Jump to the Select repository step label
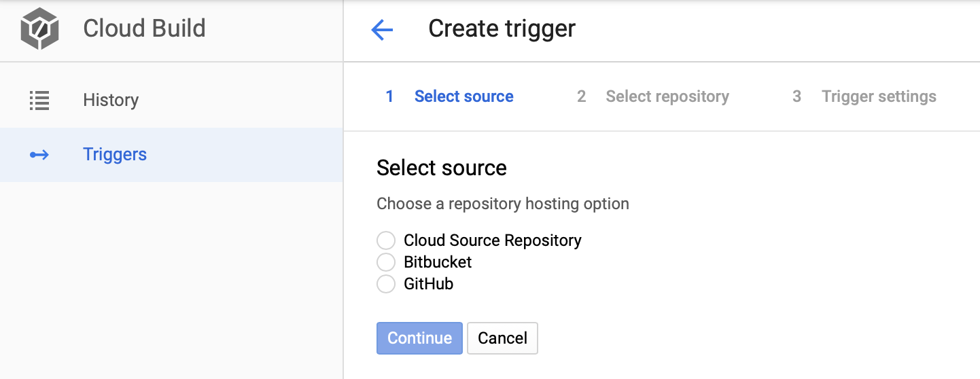The width and height of the screenshot is (980, 379). click(x=667, y=97)
